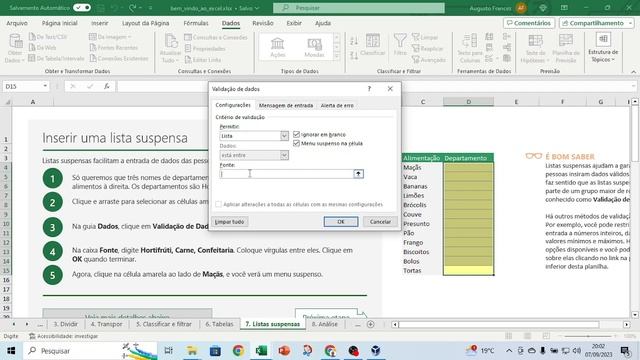640x360 pixels.
Task: Open PowerPoint from the taskbar
Action: point(284,351)
